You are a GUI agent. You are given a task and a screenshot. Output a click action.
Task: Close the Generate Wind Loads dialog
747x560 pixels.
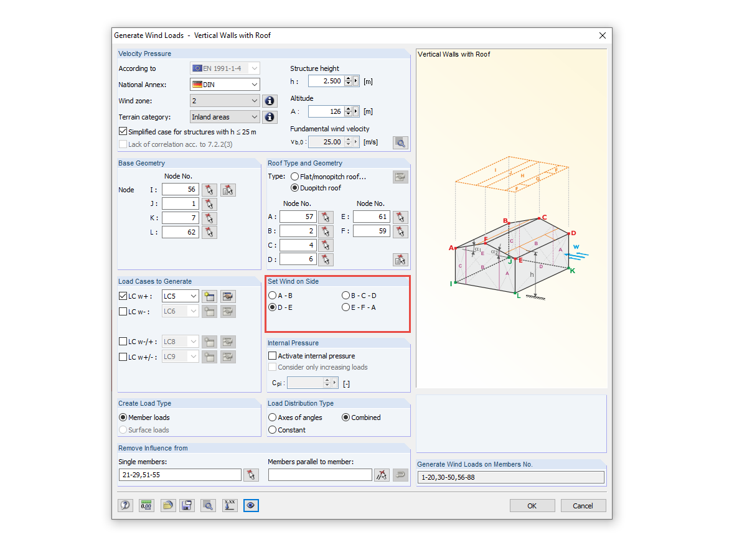(x=602, y=35)
